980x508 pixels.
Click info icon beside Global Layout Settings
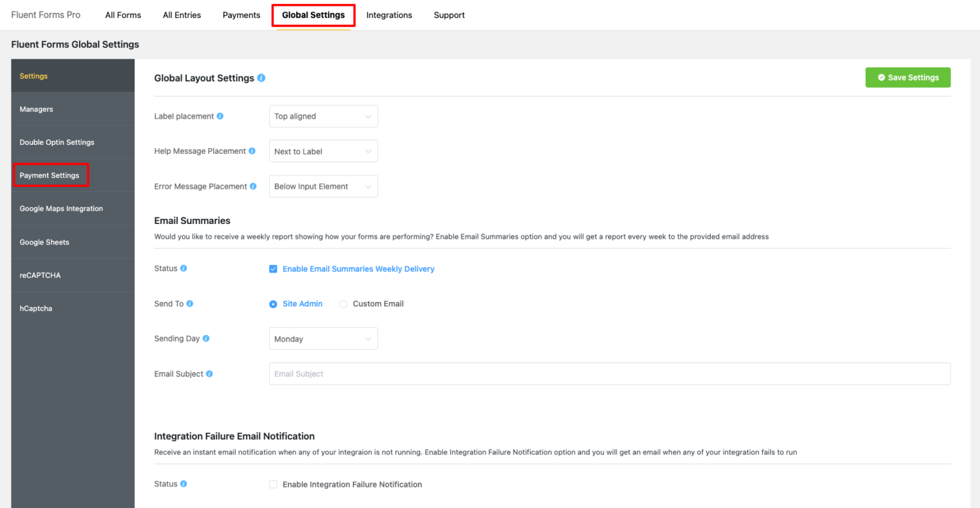[261, 78]
